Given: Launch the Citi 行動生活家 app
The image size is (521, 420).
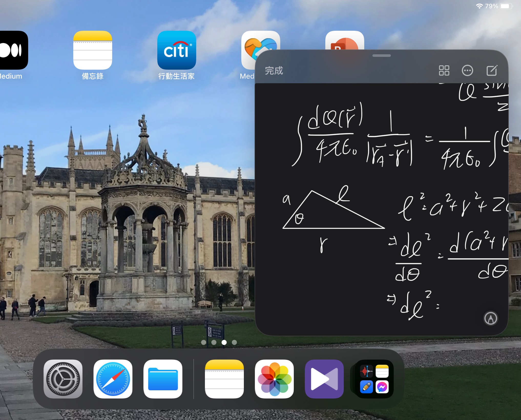Looking at the screenshot, I should 176,50.
